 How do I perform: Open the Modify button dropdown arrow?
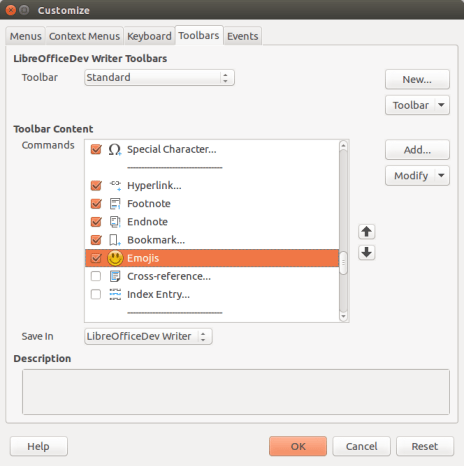441,175
